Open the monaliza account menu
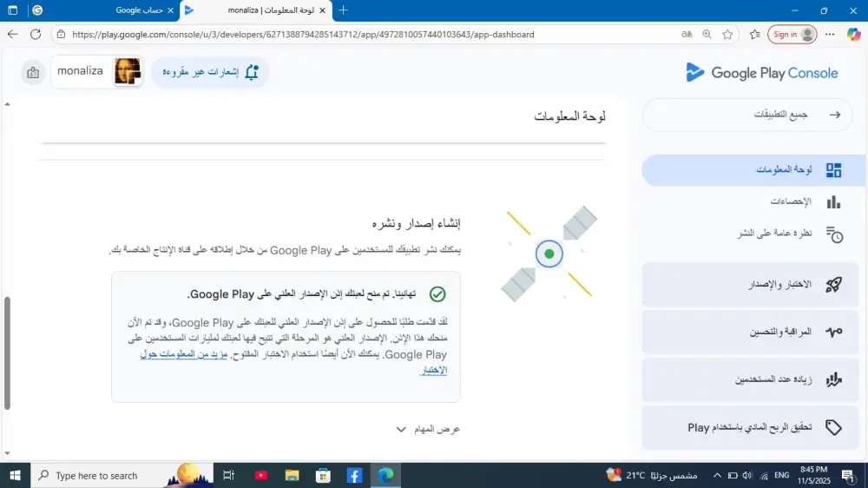Image resolution: width=868 pixels, height=488 pixels. pos(97,71)
